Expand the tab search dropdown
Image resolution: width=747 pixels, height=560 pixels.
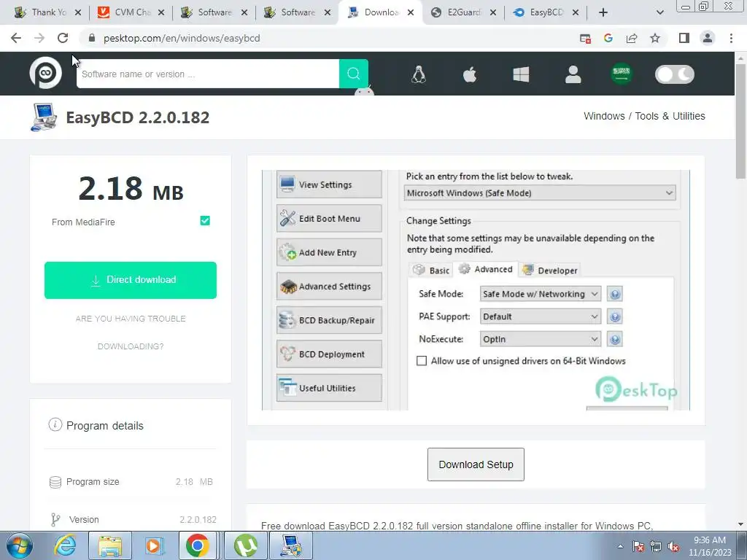point(659,12)
